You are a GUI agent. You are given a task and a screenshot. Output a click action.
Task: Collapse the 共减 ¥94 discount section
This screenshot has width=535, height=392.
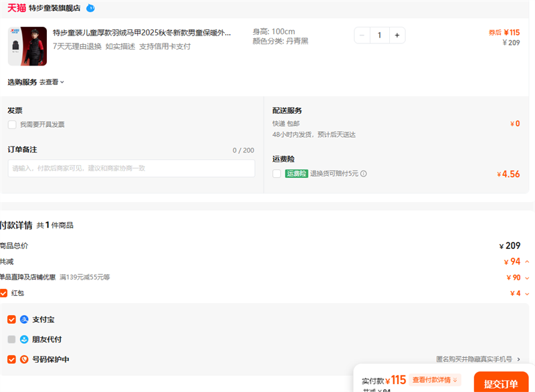coord(527,262)
